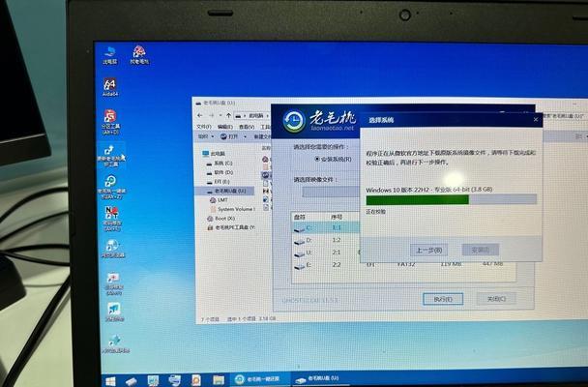Click the Explorer back arrow
The height and width of the screenshot is (387, 588).
point(200,115)
